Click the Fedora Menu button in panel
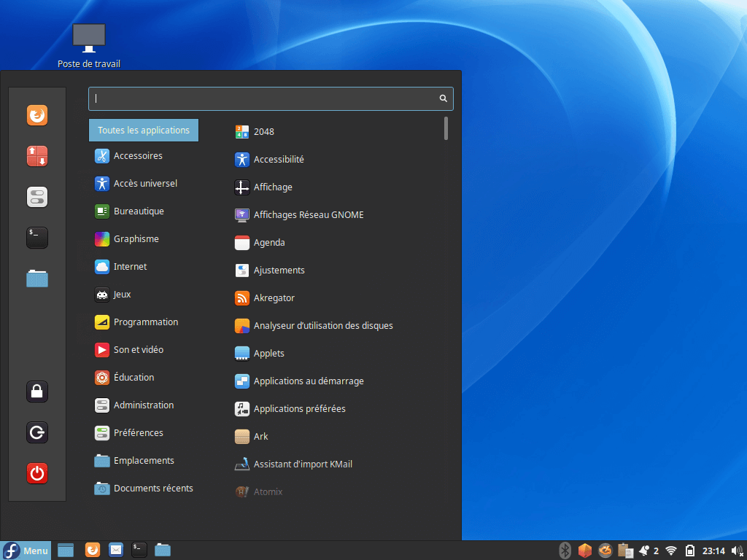The image size is (747, 560). pyautogui.click(x=26, y=551)
